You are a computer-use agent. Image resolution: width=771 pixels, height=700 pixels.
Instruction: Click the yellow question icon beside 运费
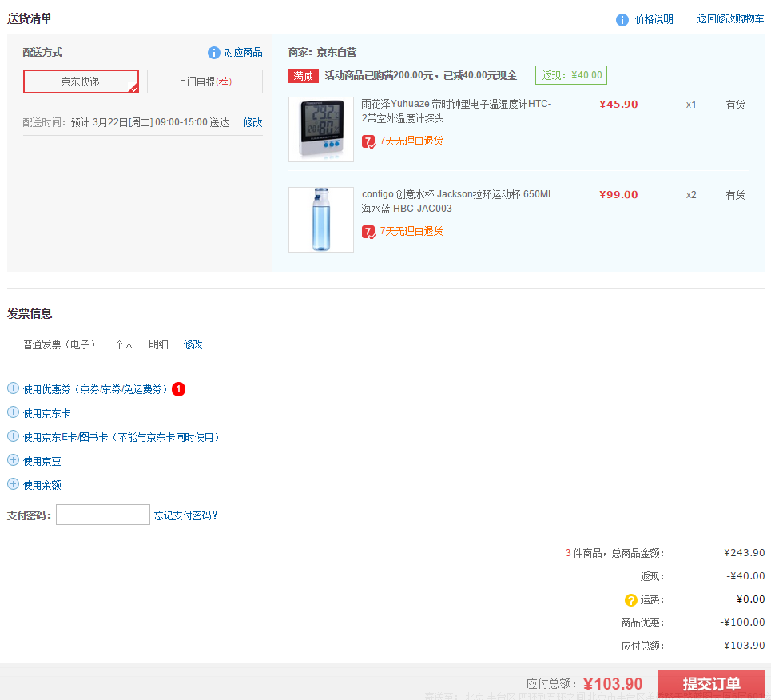(631, 600)
